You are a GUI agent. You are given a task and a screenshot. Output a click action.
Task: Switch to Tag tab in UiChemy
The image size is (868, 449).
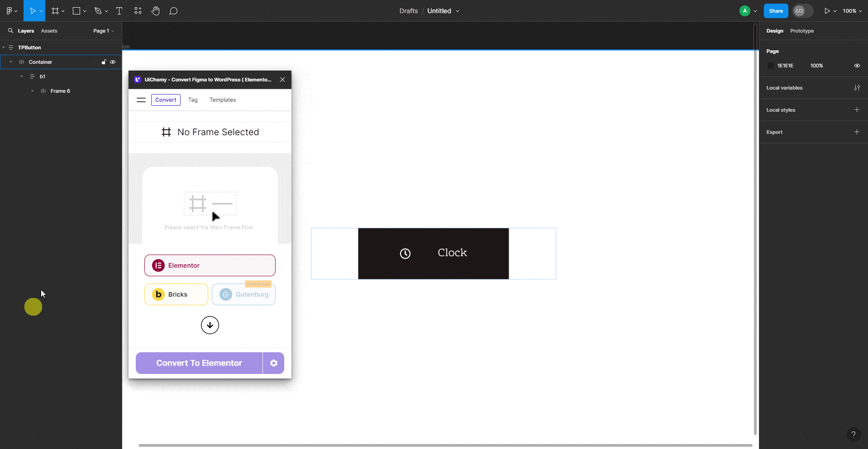click(193, 100)
